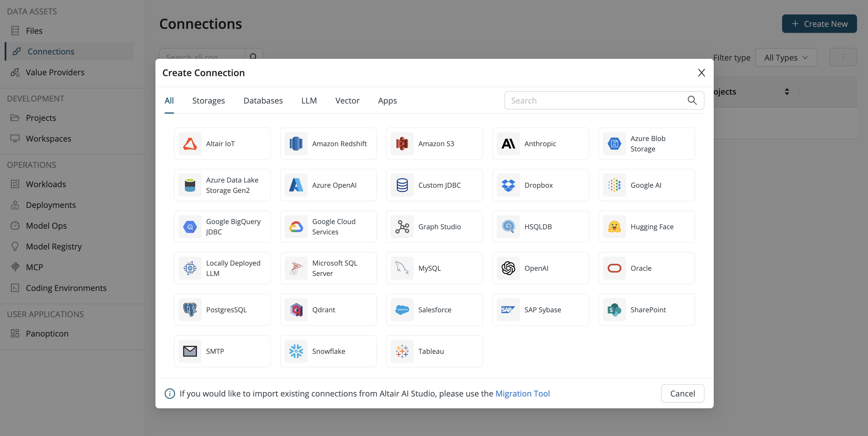The width and height of the screenshot is (868, 436).
Task: Click the magnifier icon in dialog search
Action: tap(692, 100)
